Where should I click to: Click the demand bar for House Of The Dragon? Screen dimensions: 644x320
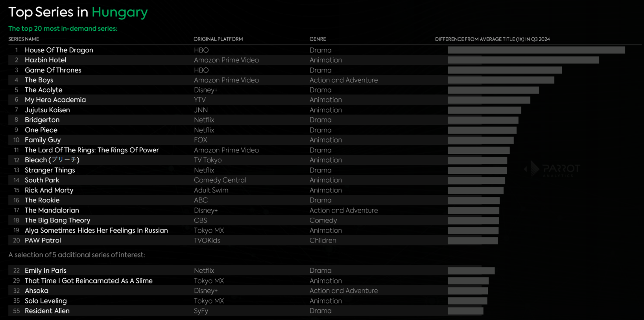point(536,50)
